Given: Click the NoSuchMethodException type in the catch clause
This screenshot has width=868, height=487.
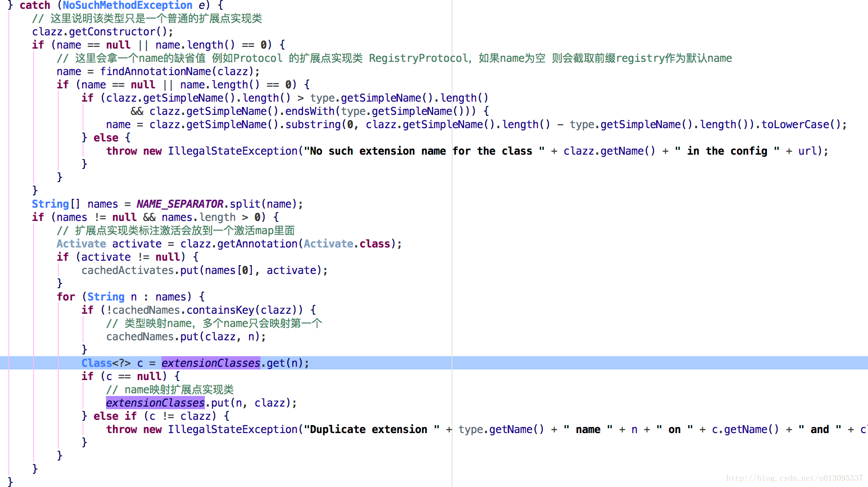Looking at the screenshot, I should 127,5.
